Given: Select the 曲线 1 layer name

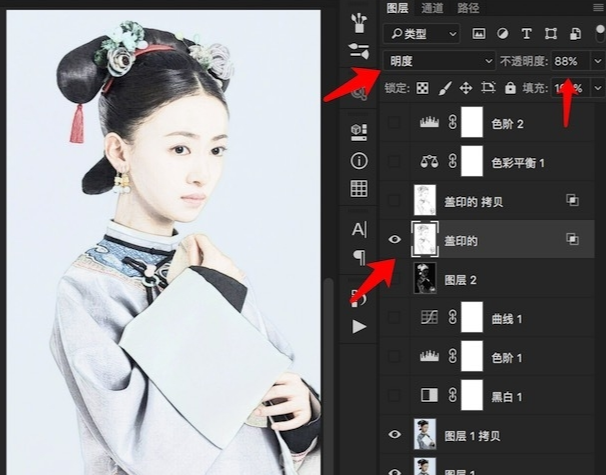Looking at the screenshot, I should [x=506, y=319].
